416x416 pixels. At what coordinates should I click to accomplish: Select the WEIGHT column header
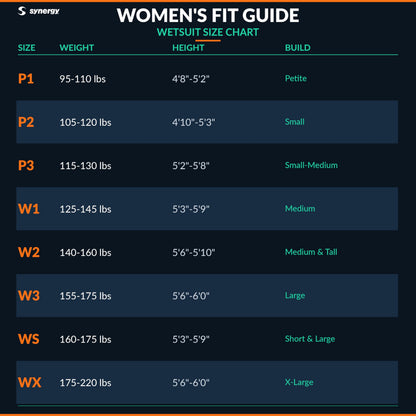pos(77,48)
